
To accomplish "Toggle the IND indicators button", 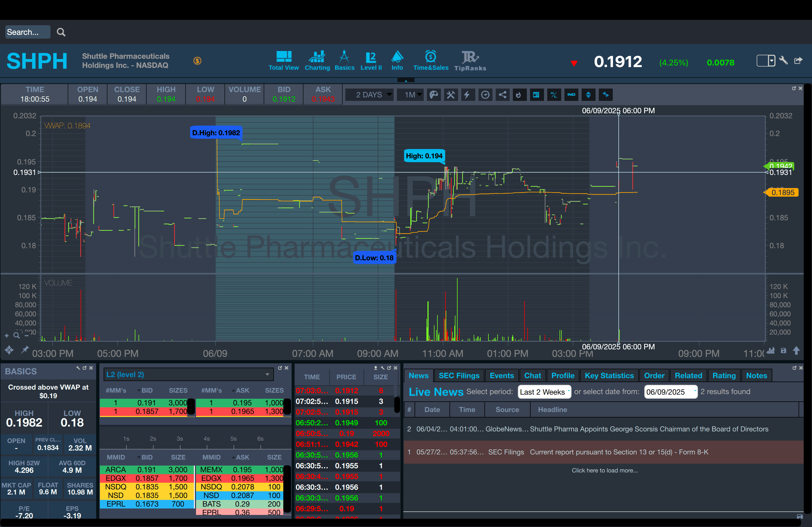I will [571, 95].
